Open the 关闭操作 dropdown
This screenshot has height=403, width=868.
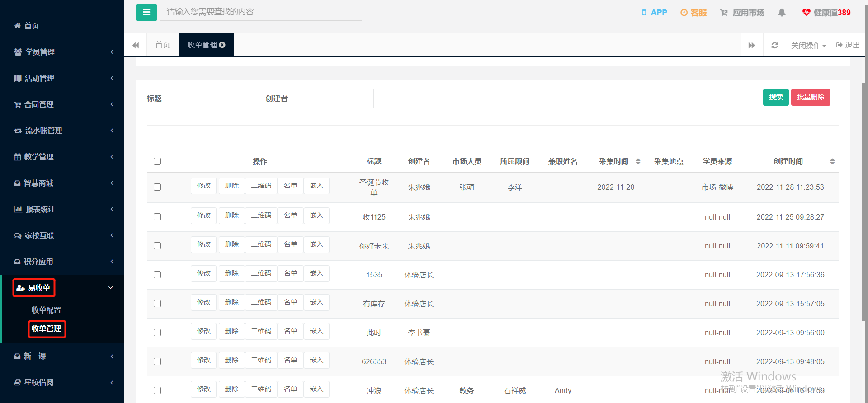[808, 45]
